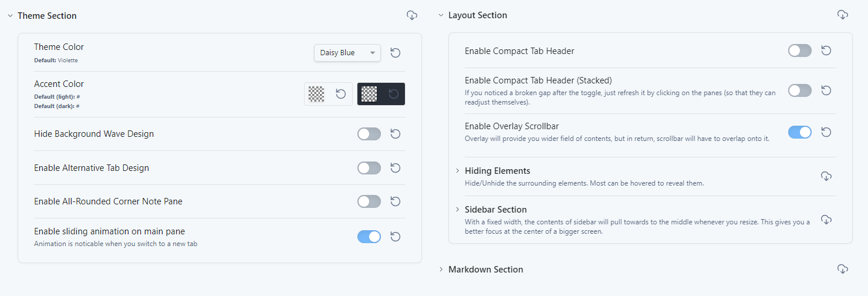Open the dark accent color swatch

click(x=369, y=94)
